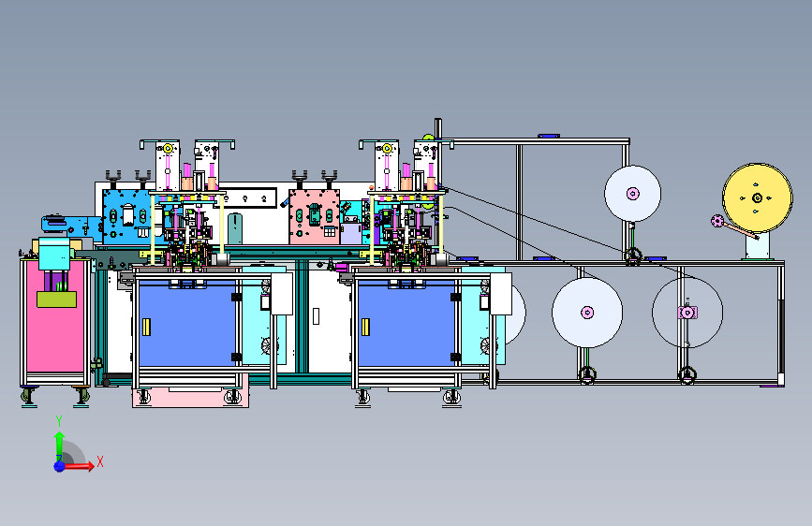Select the large yellow material reel
This screenshot has width=812, height=526.
(757, 197)
